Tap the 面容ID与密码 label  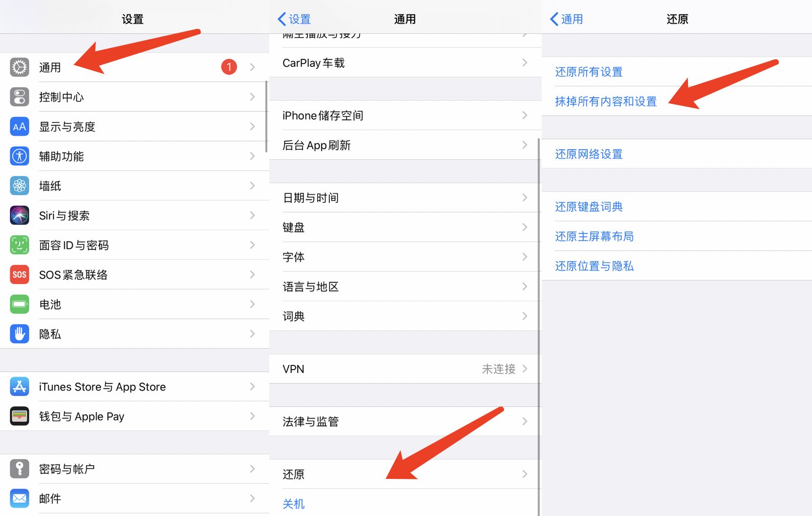pyautogui.click(x=74, y=245)
